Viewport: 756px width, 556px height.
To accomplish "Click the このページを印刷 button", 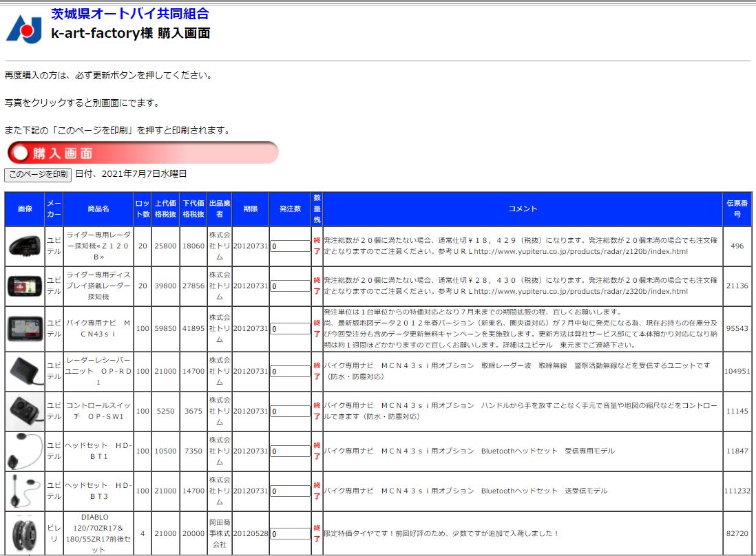I will point(38,174).
